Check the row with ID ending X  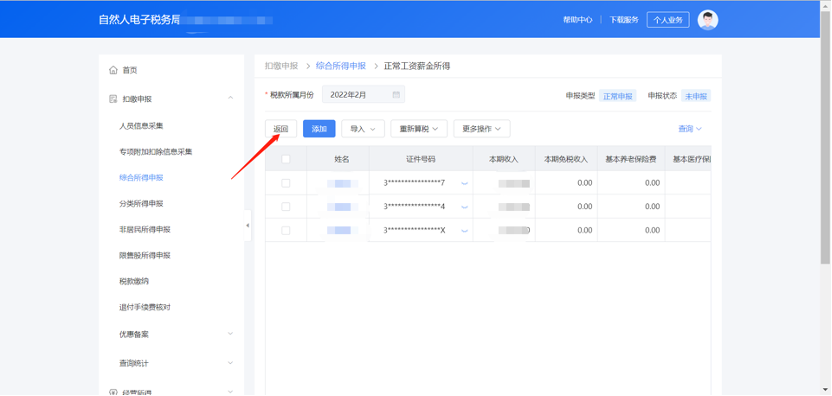pyautogui.click(x=285, y=230)
